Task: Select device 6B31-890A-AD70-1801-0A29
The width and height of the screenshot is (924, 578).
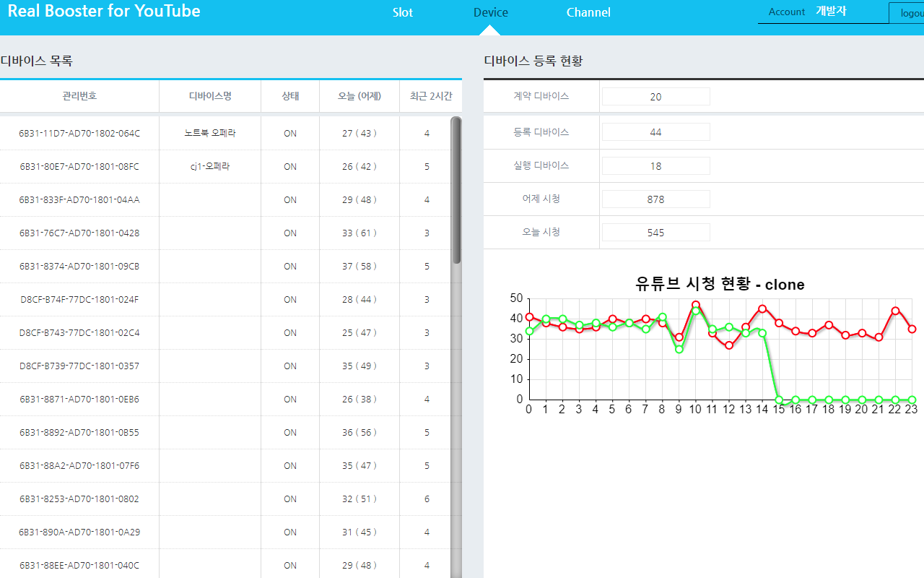Action: tap(79, 532)
